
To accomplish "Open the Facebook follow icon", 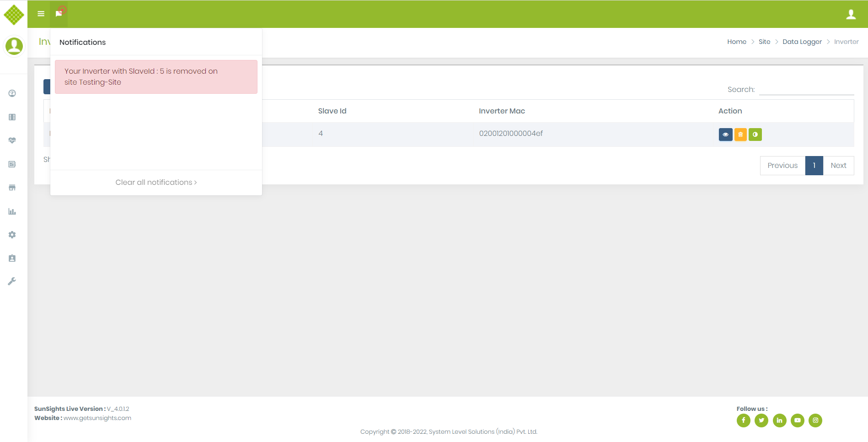I will (x=743, y=420).
